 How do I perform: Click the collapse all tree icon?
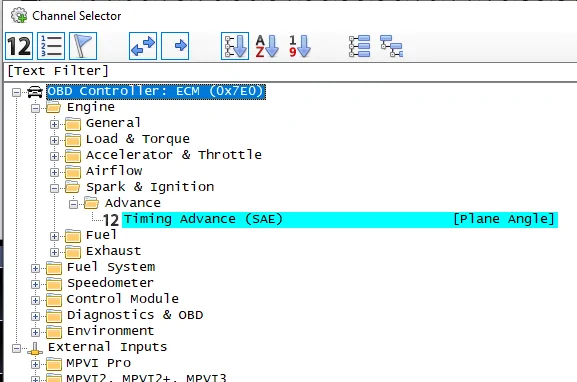tap(391, 46)
